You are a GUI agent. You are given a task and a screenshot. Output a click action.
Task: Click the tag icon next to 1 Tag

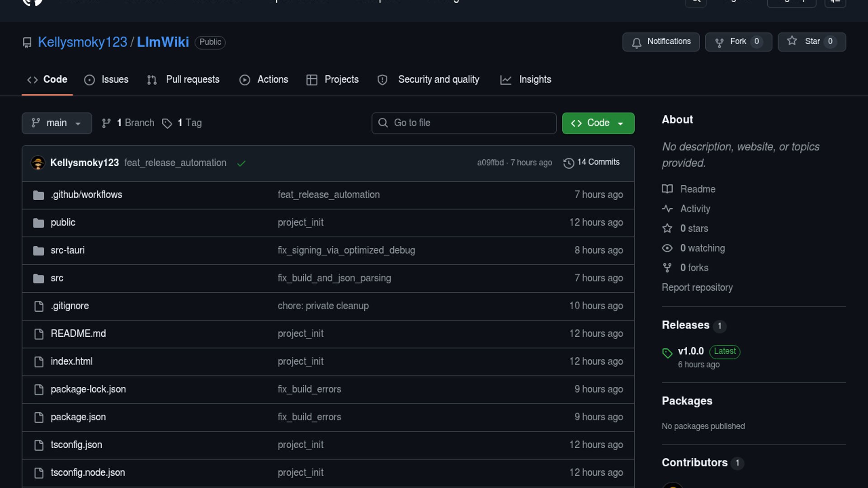(x=167, y=123)
